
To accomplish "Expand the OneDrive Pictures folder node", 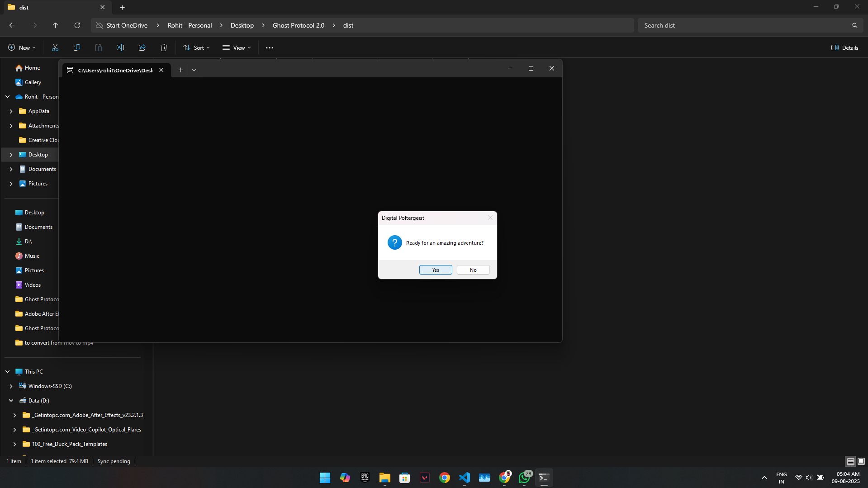I will point(11,184).
